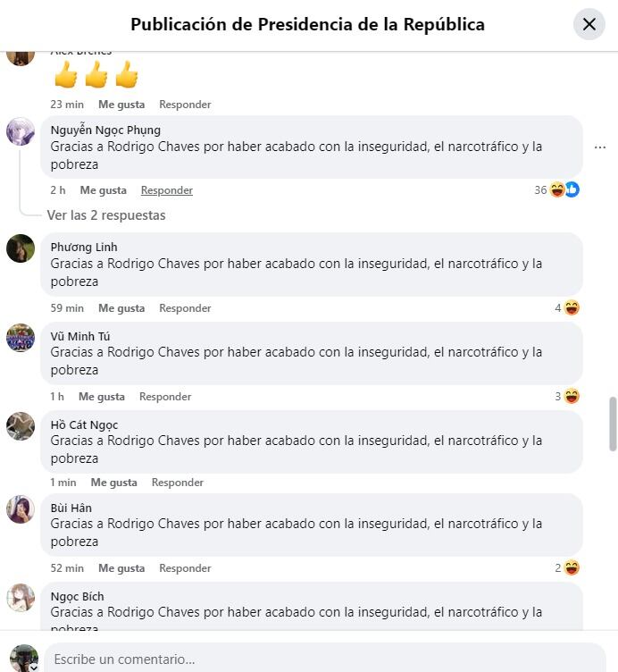Click the comments vertical scrollbar thumb
The height and width of the screenshot is (672, 618).
613,424
